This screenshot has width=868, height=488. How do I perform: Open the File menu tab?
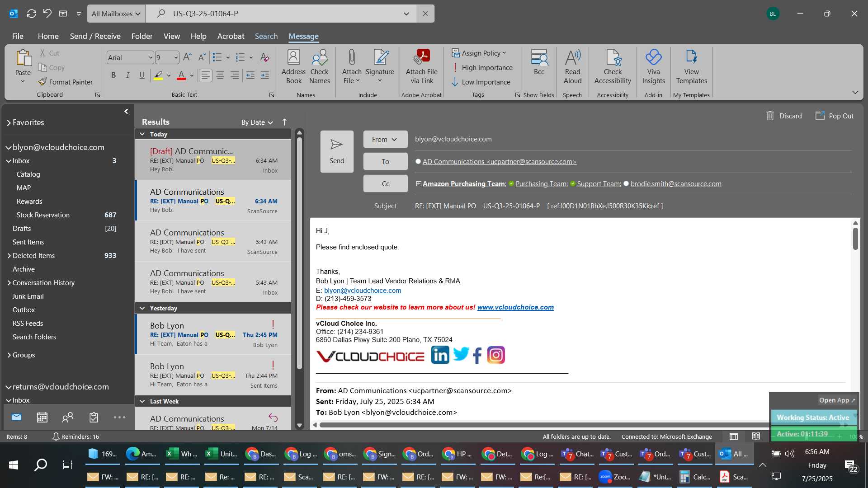[x=18, y=36]
